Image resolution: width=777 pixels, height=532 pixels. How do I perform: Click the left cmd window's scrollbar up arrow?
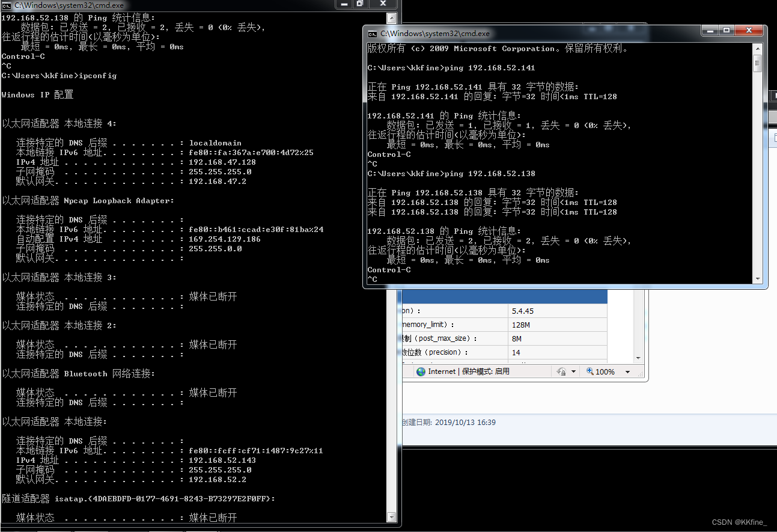click(x=392, y=18)
